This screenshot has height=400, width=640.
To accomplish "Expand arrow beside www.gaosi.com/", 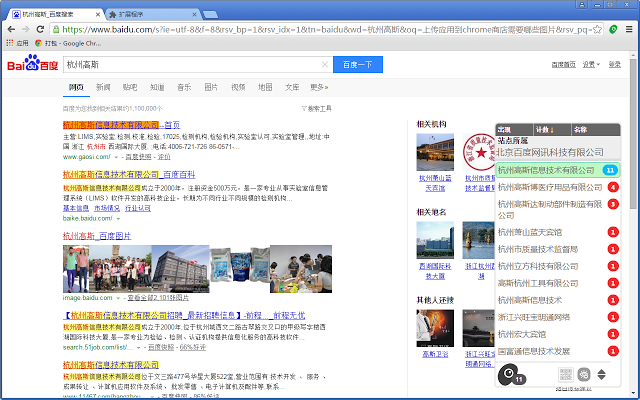I will 116,157.
